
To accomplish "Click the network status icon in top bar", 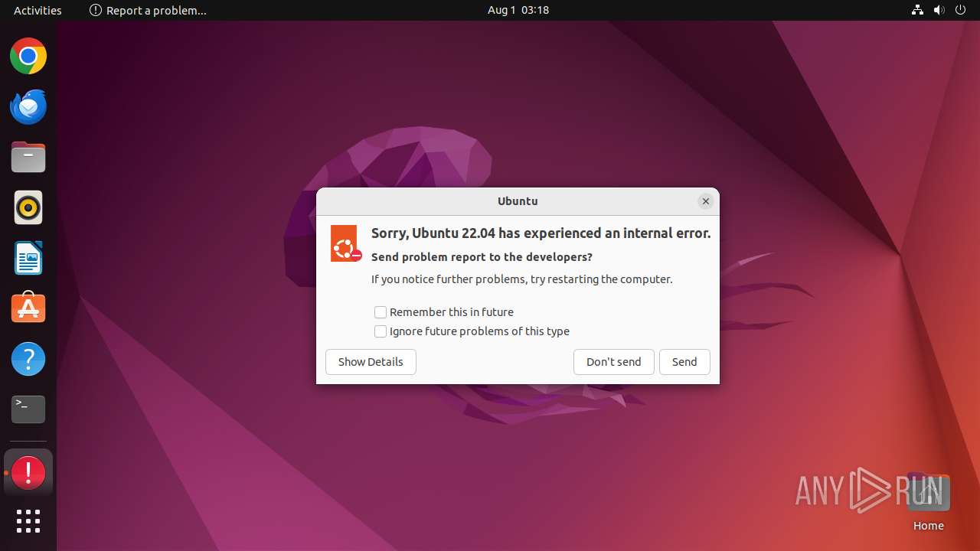I will point(917,10).
